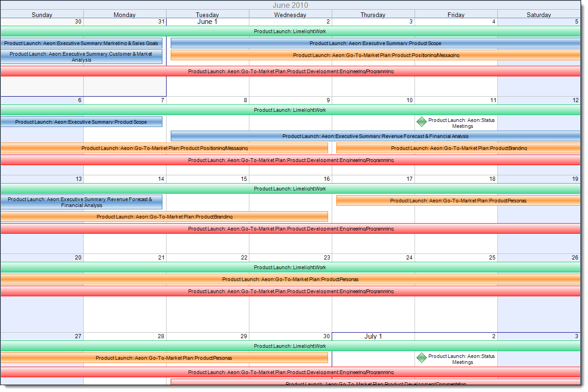Click day number 5 on first Saturday
This screenshot has width=588, height=392.
[576, 22]
